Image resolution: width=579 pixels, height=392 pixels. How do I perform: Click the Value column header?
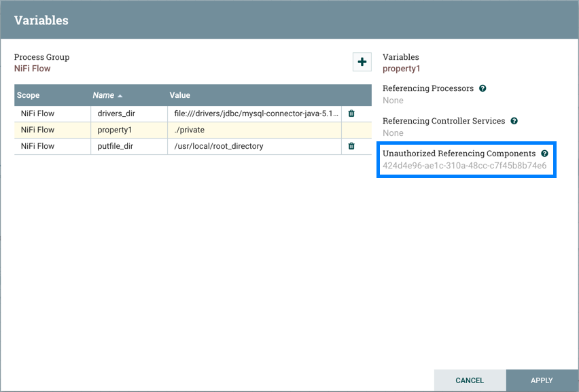coord(180,95)
